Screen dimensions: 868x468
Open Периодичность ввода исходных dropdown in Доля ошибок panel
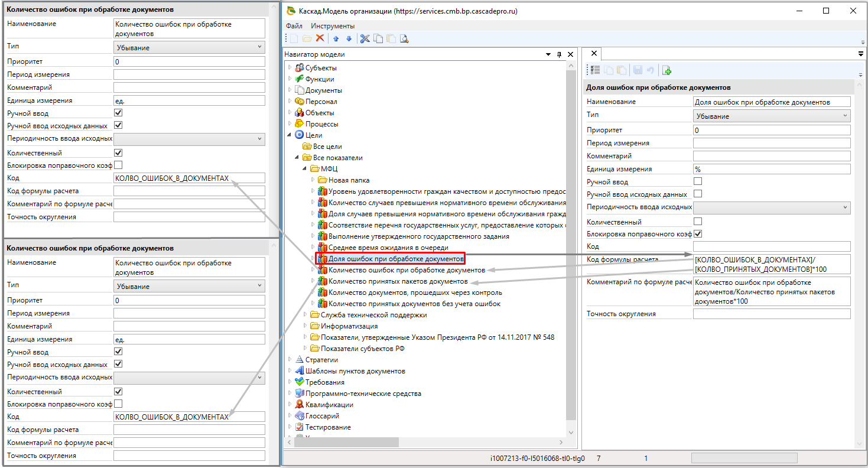772,207
